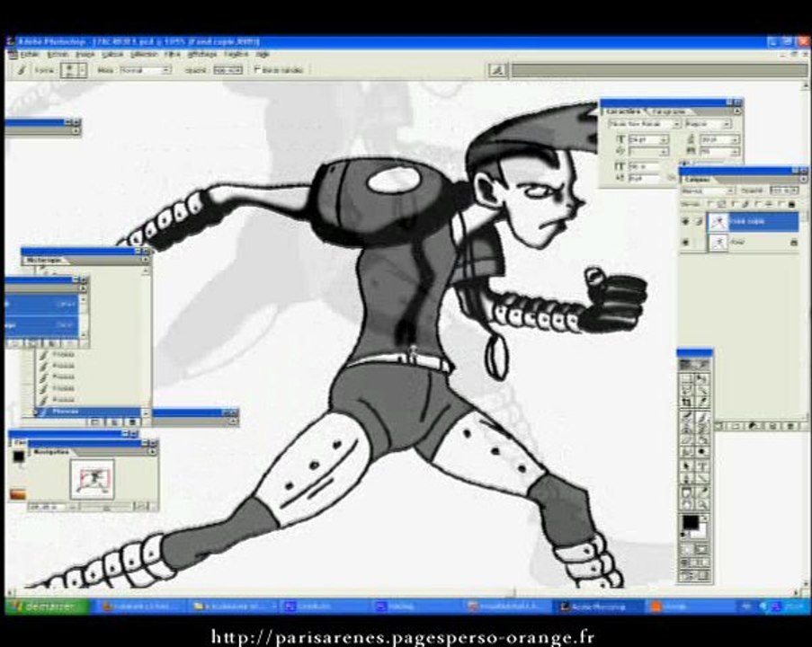Open the layer blend mode dropdown in Calques

pos(708,191)
